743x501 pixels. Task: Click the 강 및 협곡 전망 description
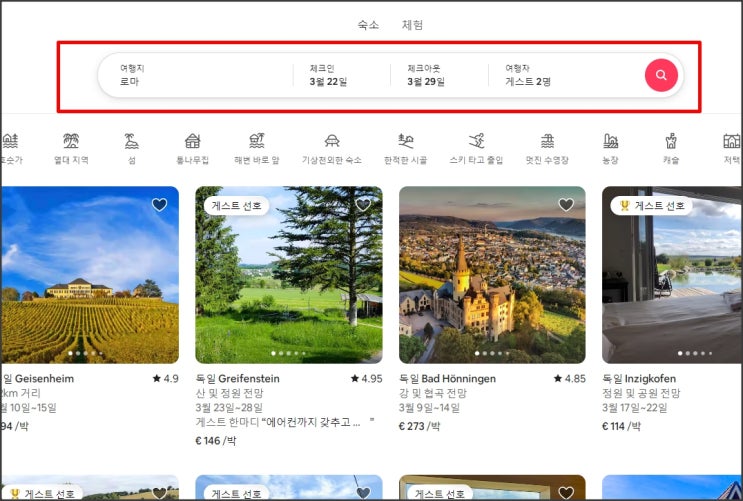click(433, 393)
